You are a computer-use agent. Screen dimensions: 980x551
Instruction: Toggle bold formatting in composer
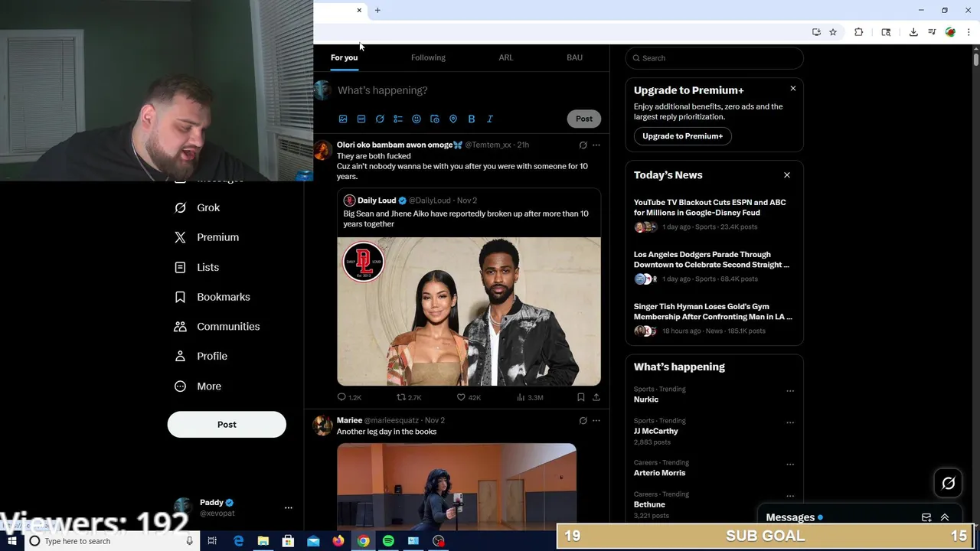tap(472, 119)
